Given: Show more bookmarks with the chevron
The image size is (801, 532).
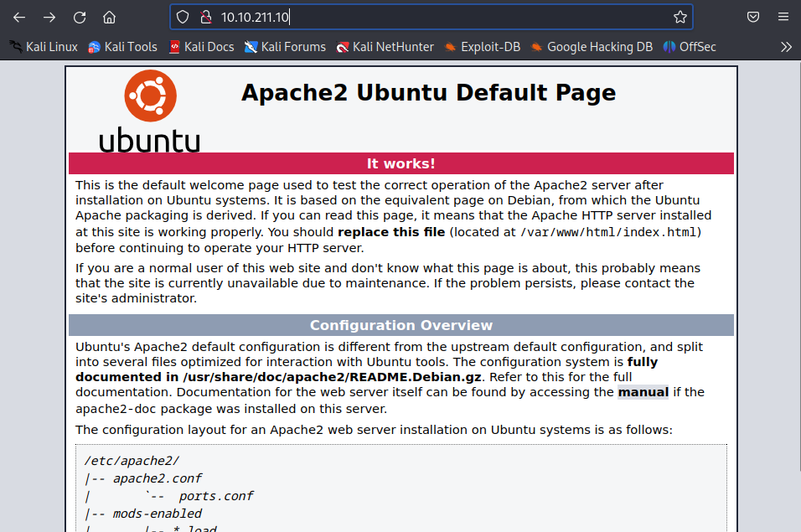Looking at the screenshot, I should tap(786, 47).
